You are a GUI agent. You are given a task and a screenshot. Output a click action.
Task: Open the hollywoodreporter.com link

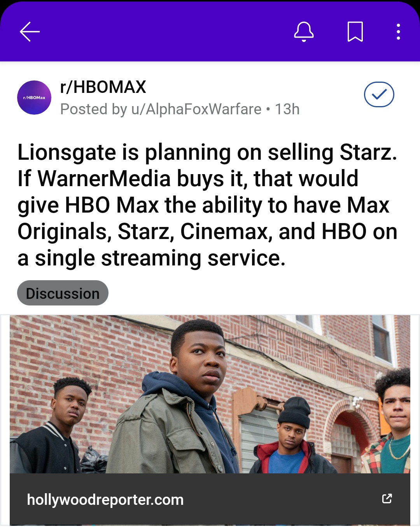click(x=105, y=500)
